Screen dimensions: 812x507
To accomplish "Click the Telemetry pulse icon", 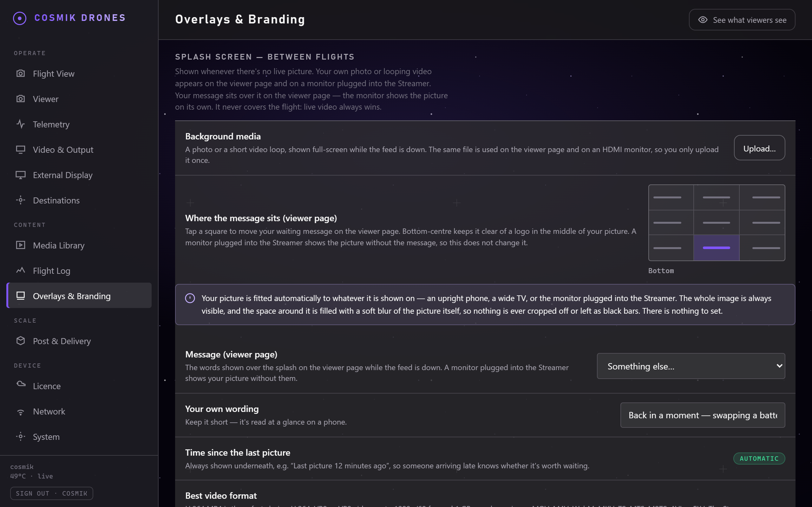I will coord(21,124).
